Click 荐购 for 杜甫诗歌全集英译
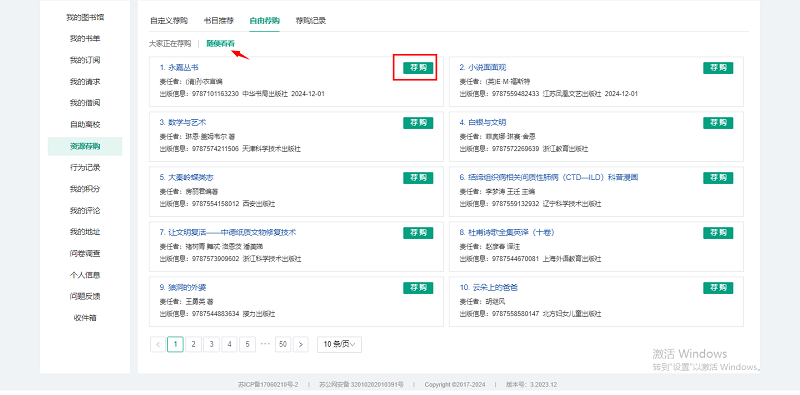 pyautogui.click(x=718, y=233)
